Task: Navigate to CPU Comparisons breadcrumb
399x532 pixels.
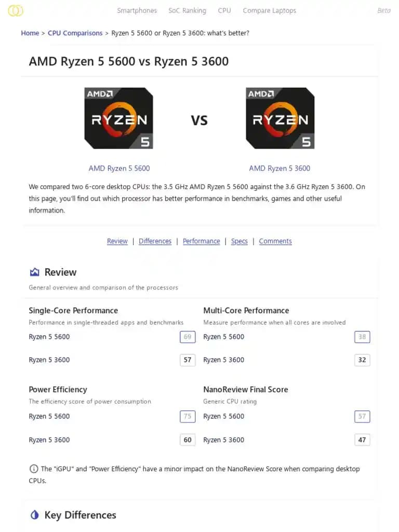Action: point(75,33)
